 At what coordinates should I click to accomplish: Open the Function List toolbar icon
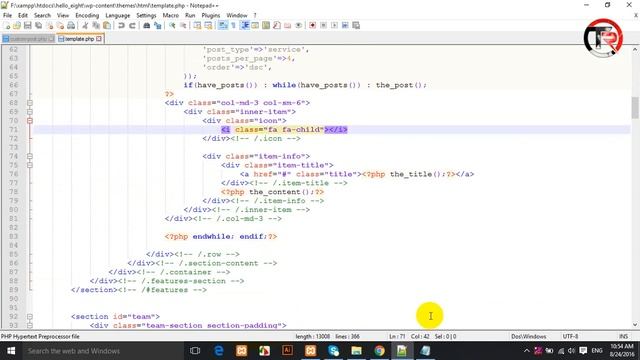click(277, 25)
